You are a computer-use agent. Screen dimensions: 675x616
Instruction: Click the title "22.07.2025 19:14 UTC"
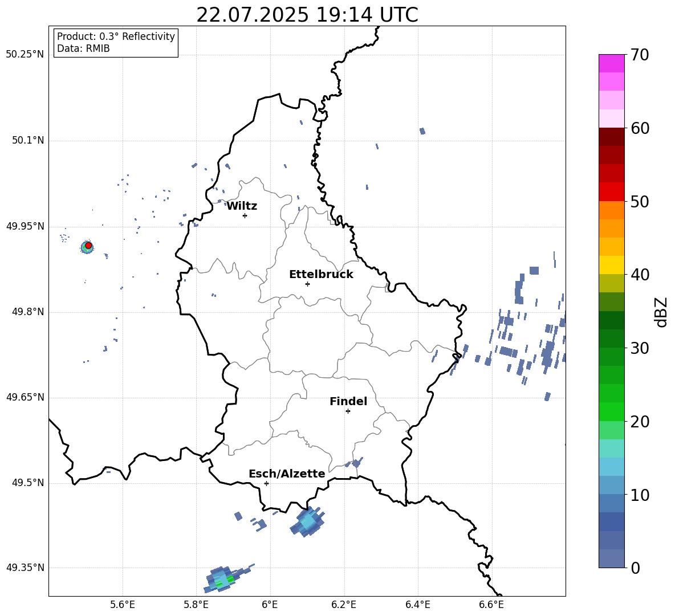pyautogui.click(x=307, y=15)
